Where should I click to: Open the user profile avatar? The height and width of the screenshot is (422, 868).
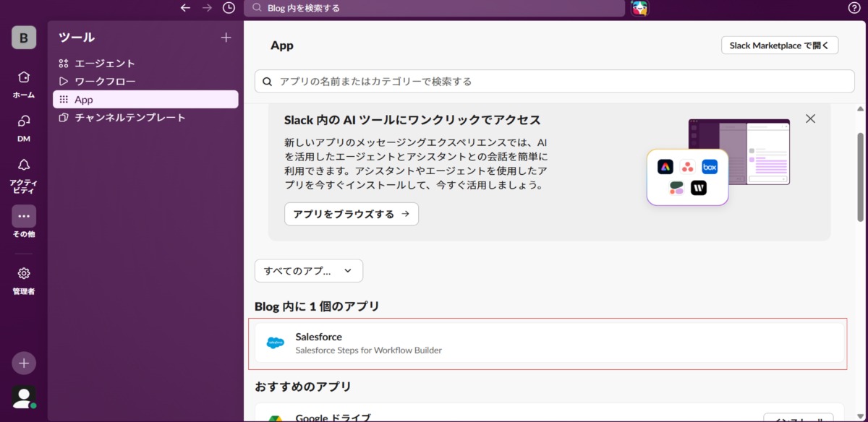point(24,397)
